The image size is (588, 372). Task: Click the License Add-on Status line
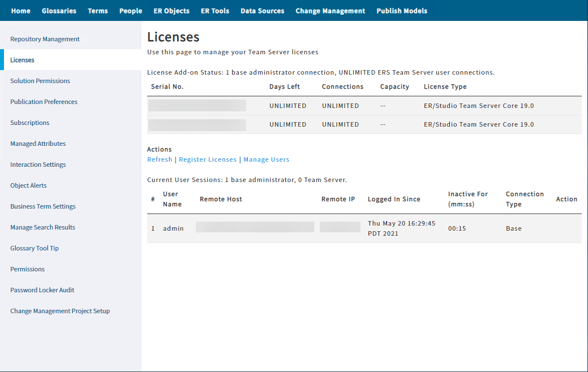click(321, 73)
